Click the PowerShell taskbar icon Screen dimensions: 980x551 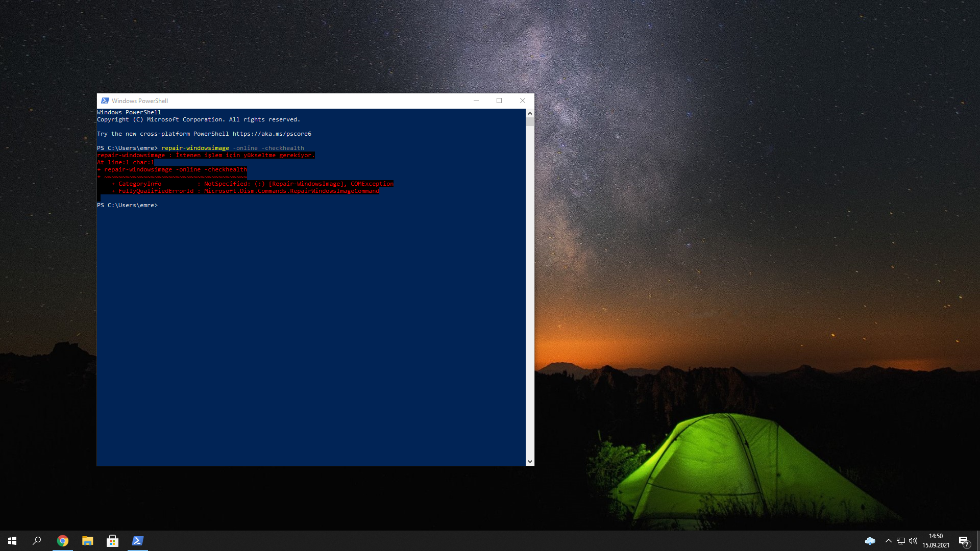coord(137,541)
